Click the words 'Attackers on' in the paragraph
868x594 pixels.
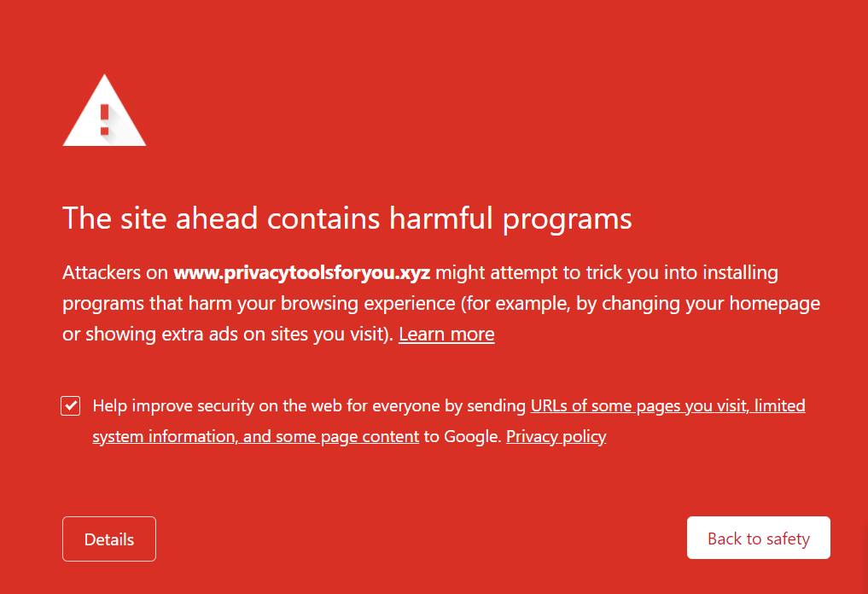pos(115,272)
